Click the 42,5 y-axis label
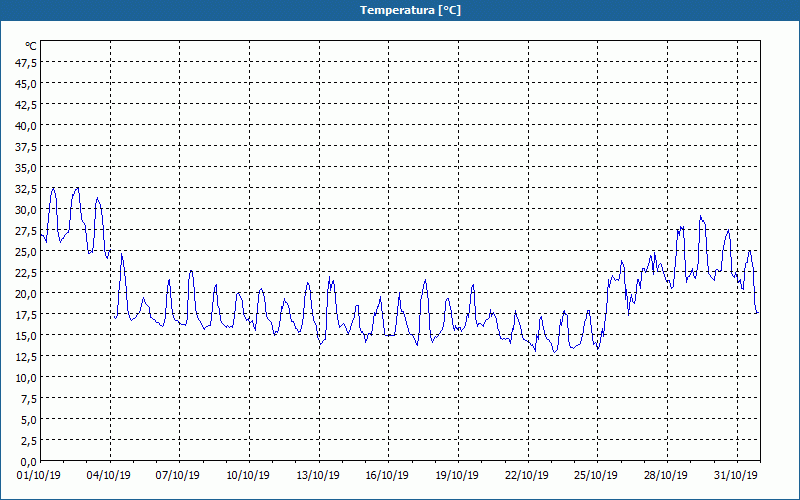800x500 pixels. [26, 105]
